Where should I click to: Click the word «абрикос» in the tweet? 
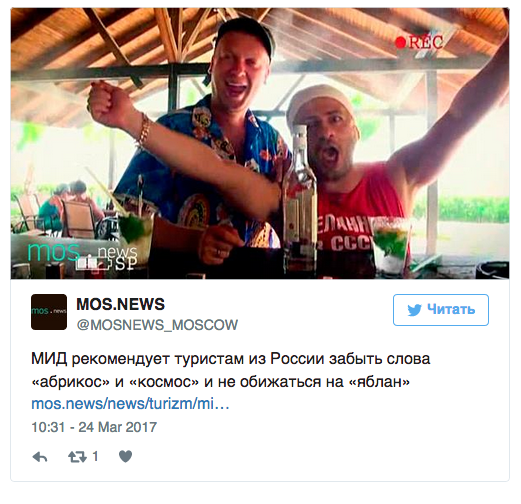pos(70,382)
